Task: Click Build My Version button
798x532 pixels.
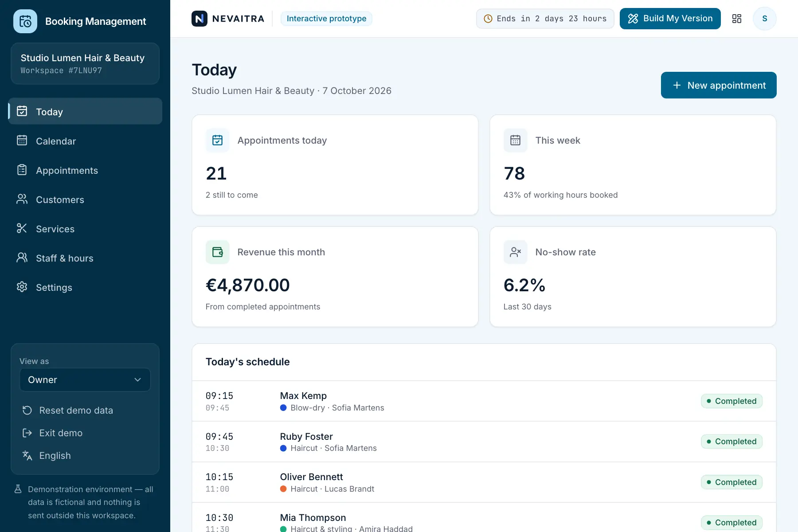Action: tap(670, 19)
